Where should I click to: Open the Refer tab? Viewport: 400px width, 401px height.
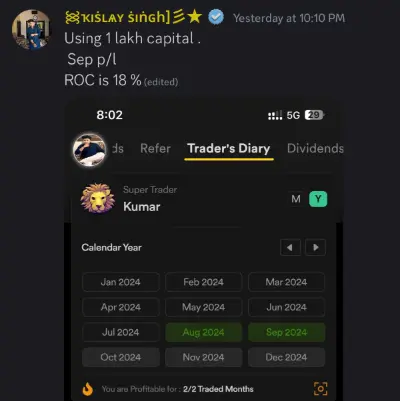(155, 149)
